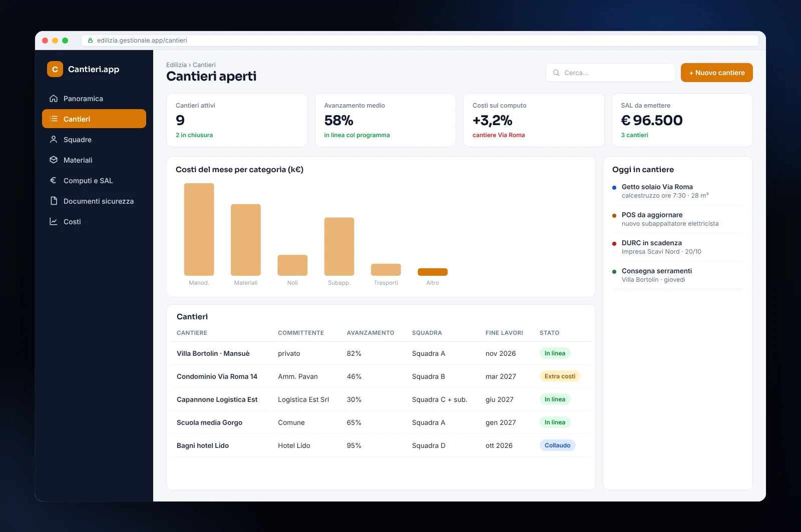Click the Materiali box icon

[54, 160]
